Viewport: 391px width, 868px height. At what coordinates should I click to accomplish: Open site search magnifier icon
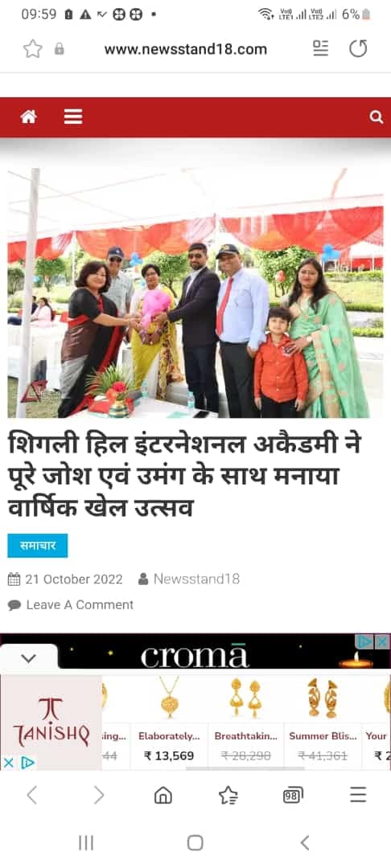click(x=376, y=117)
